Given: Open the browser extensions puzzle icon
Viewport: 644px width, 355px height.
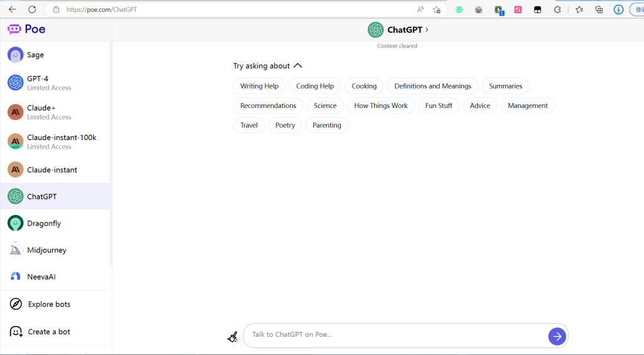Looking at the screenshot, I should tap(557, 9).
